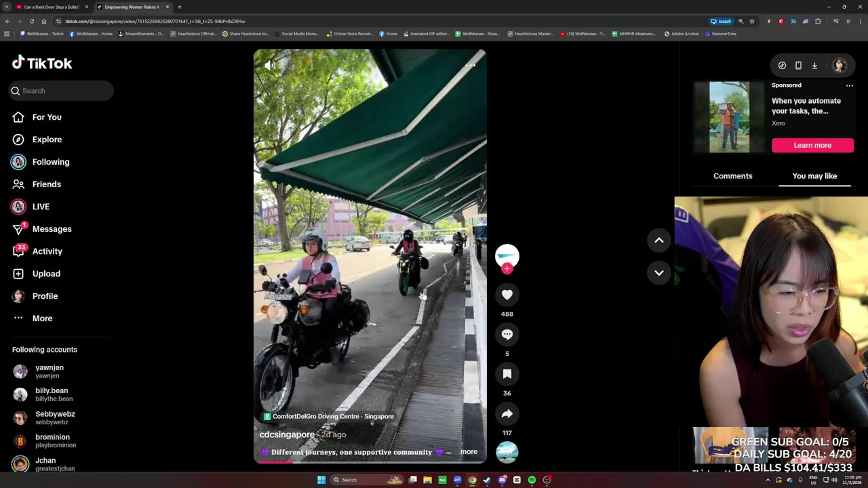Open the Friends page
The height and width of the screenshot is (488, 868).
(37, 184)
